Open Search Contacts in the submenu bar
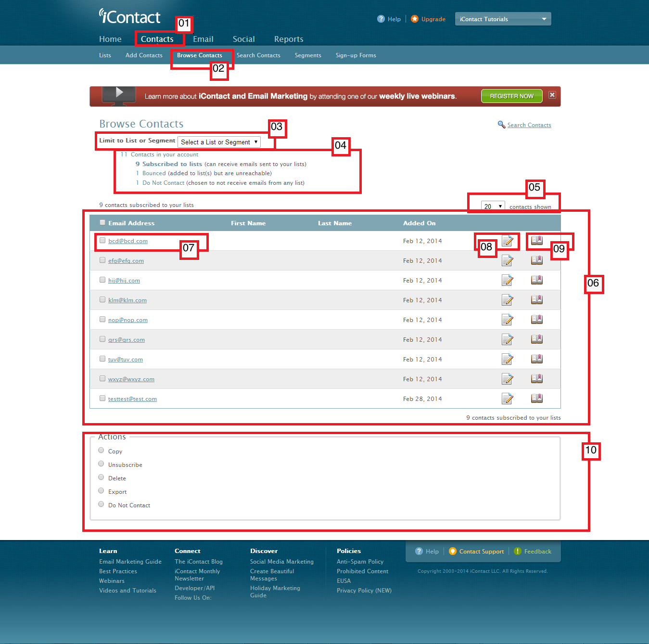649x644 pixels. pos(258,55)
